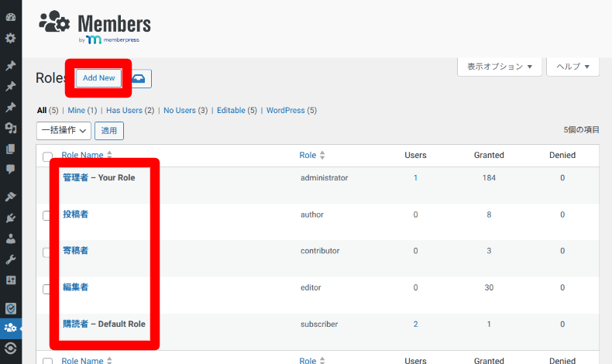The width and height of the screenshot is (612, 364).
Task: Tick the select-all checkbox in the top header
Action: click(47, 157)
